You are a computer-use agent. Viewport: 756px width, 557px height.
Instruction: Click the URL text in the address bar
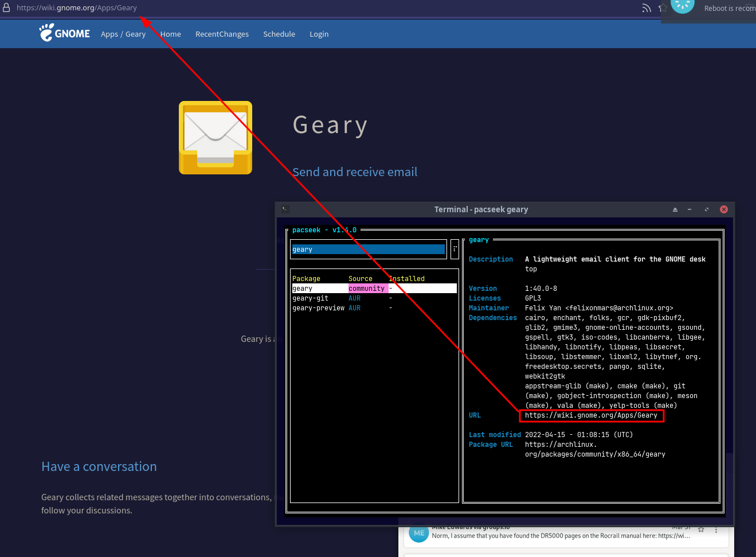(x=77, y=8)
